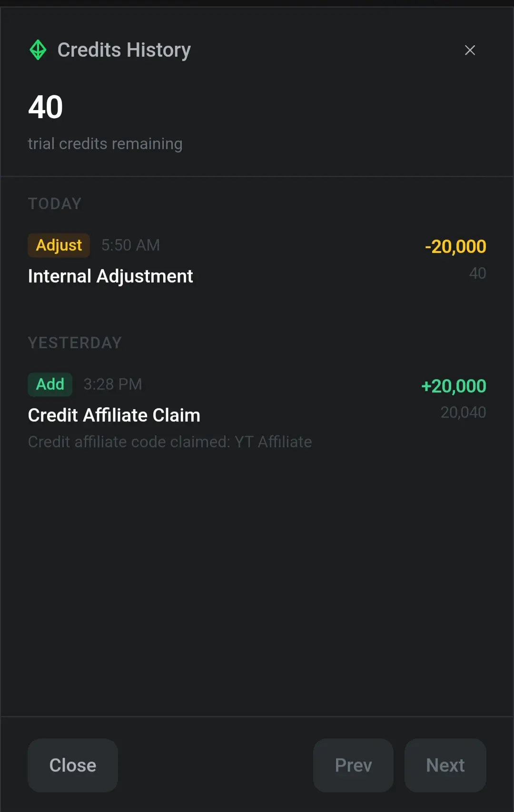Screen dimensions: 514x812
Task: Click the +20,000 credit amount
Action: pos(454,386)
